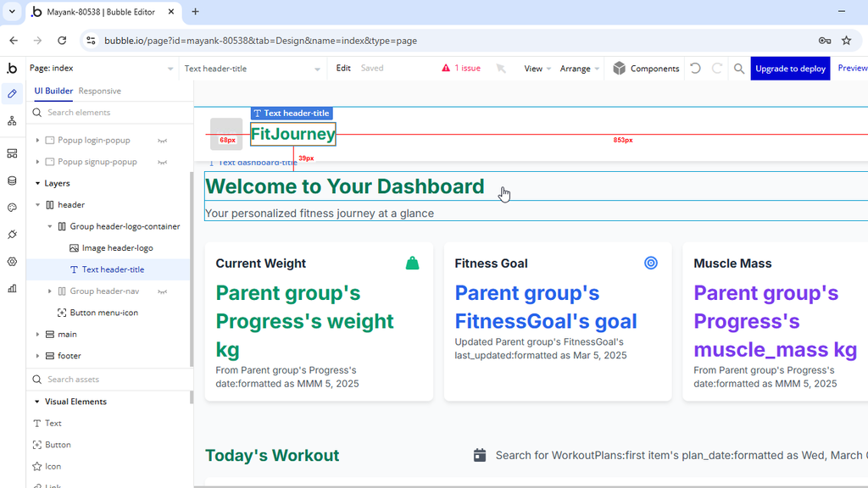Open a new browser tab with the plus

point(196,12)
